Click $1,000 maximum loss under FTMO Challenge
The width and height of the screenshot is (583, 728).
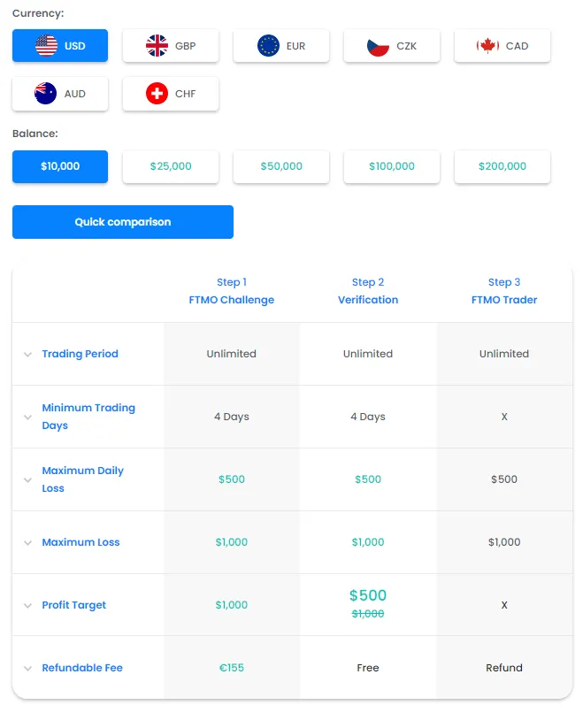coord(231,542)
